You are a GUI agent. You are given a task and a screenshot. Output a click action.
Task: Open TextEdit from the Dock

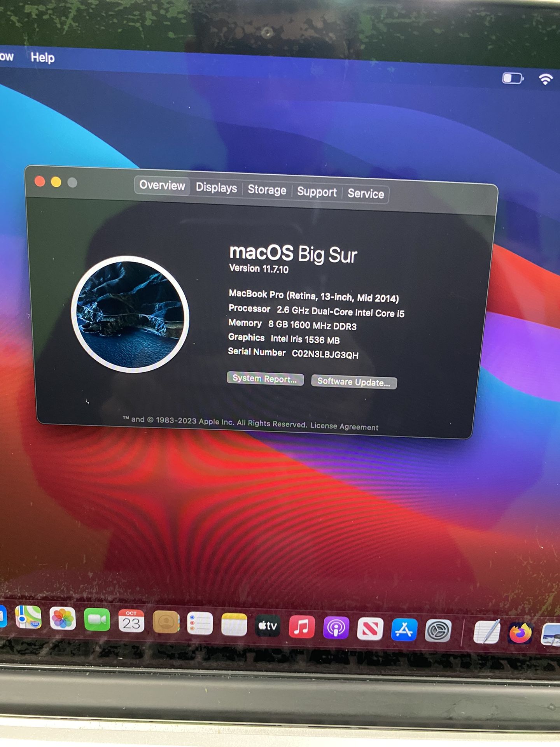click(487, 632)
